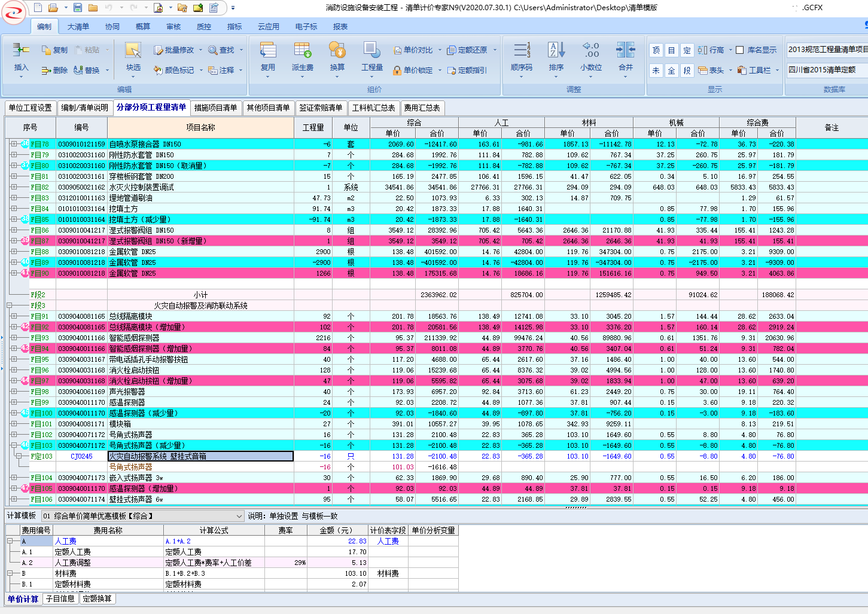This screenshot has height=614, width=868.
Task: Toggle the 全 display button
Action: point(672,70)
